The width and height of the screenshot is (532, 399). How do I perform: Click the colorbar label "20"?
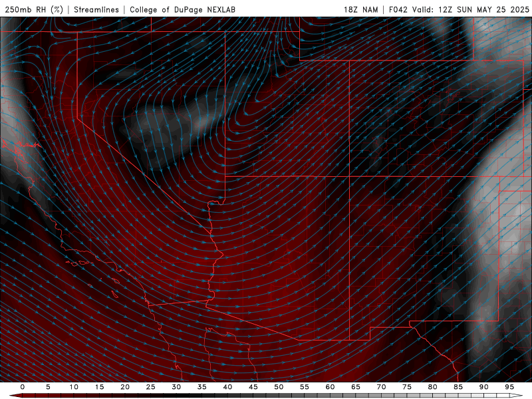tap(125, 387)
